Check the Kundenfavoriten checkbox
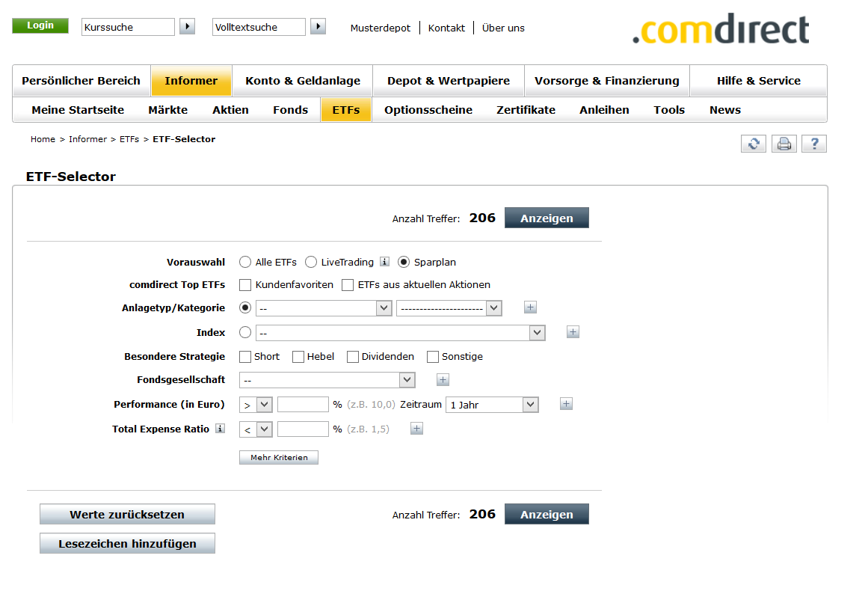 (245, 285)
